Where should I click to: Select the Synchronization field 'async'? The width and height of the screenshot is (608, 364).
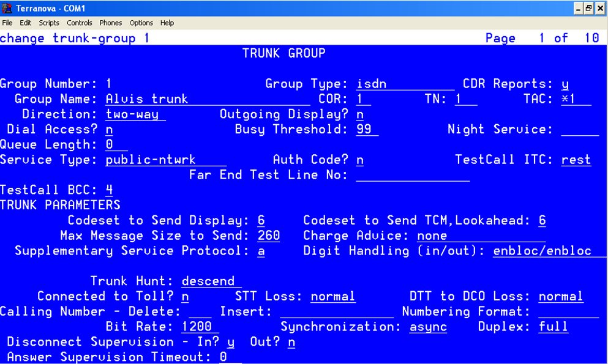point(428,327)
